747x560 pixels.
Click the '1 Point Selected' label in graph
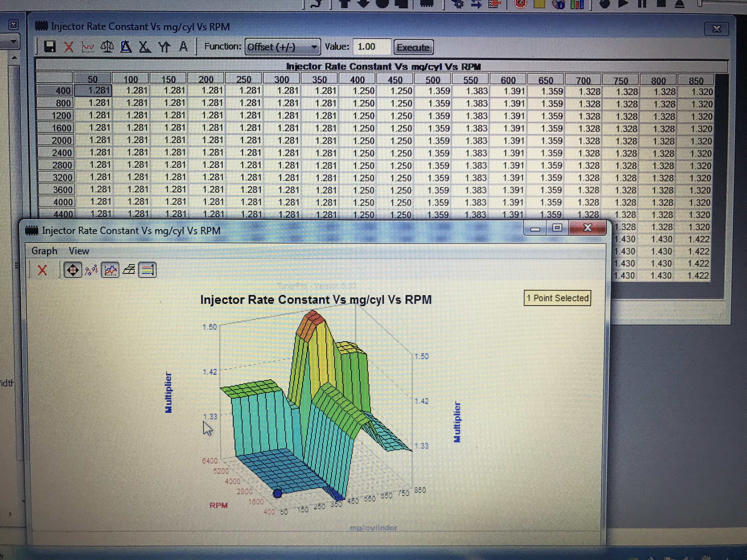click(557, 298)
